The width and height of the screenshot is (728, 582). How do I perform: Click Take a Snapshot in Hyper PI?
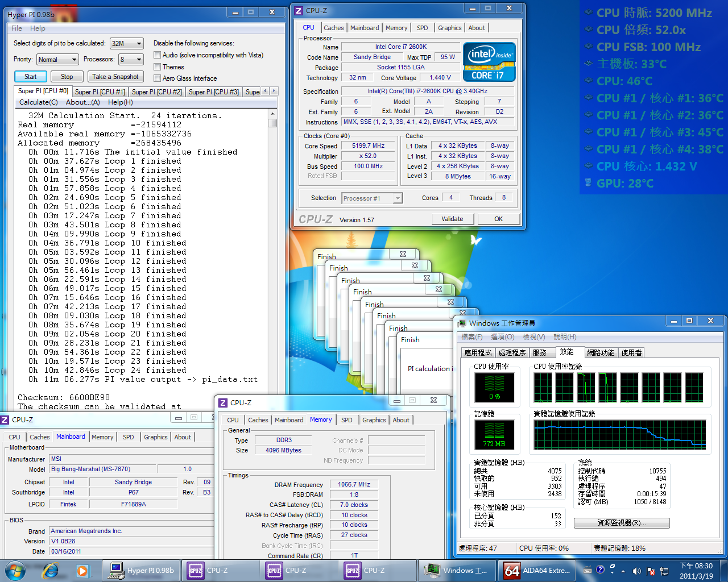[x=115, y=76]
